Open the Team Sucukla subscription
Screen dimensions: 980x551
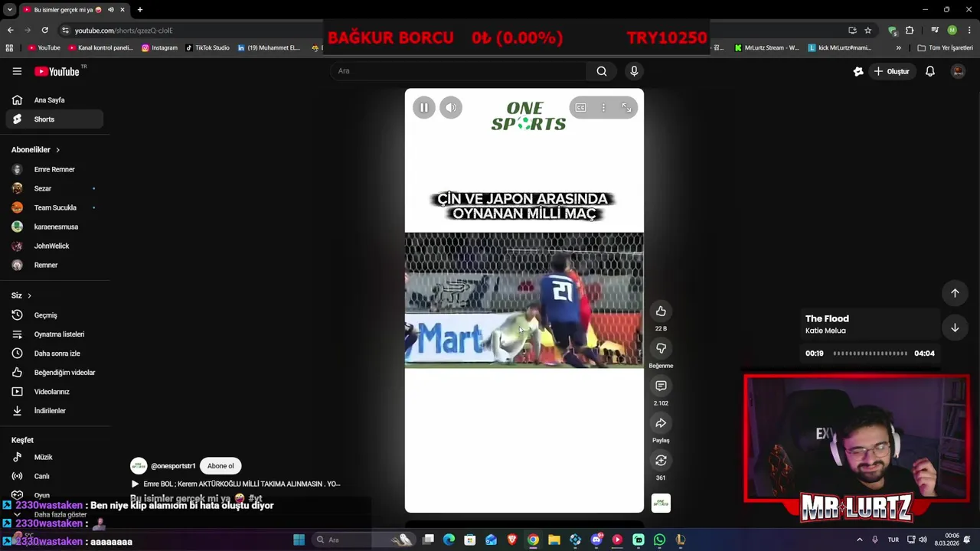(x=54, y=207)
